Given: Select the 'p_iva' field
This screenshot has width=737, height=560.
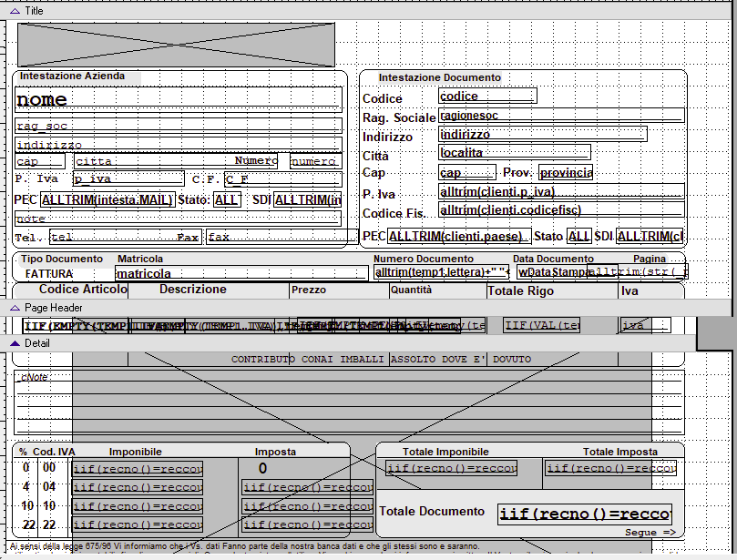Looking at the screenshot, I should coord(128,178).
